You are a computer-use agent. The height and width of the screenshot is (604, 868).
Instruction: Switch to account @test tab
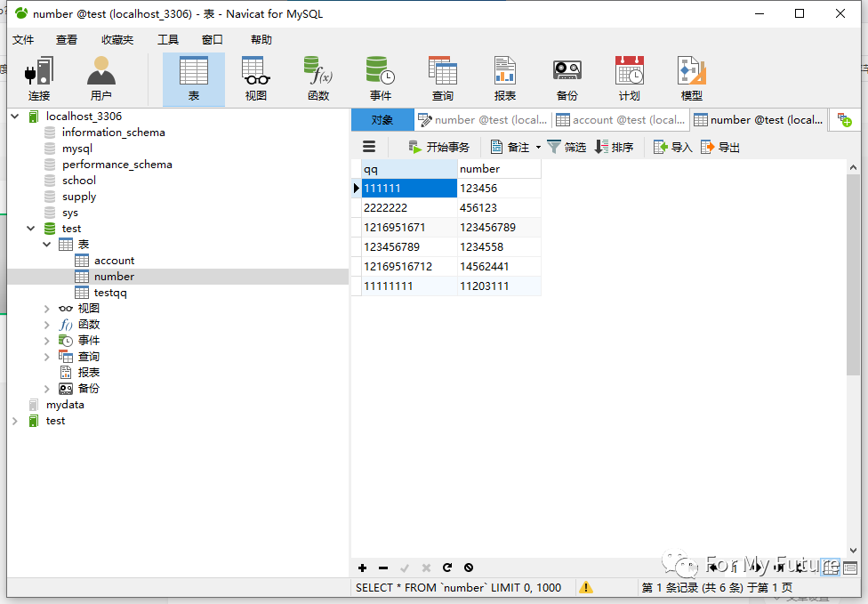tap(621, 119)
